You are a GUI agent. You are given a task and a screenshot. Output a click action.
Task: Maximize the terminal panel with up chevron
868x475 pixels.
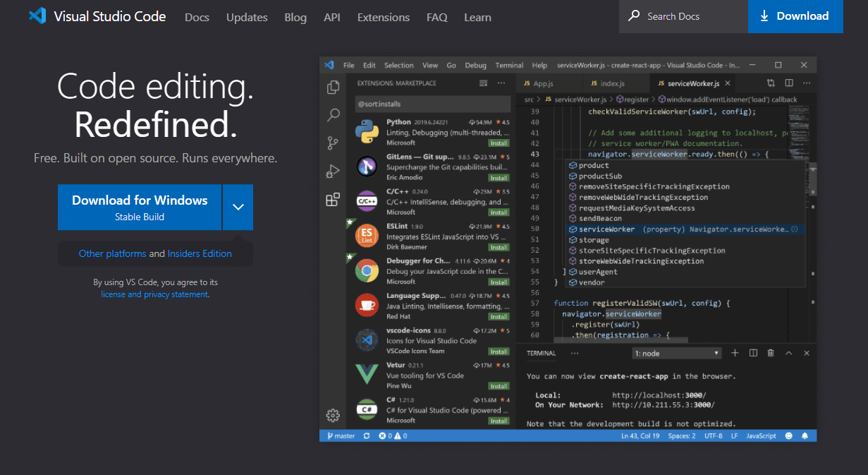point(789,353)
